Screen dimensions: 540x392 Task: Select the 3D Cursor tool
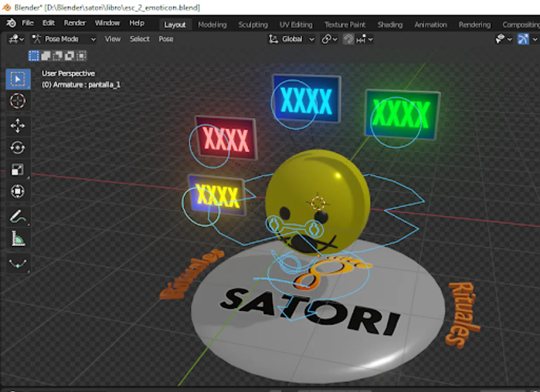pos(17,101)
